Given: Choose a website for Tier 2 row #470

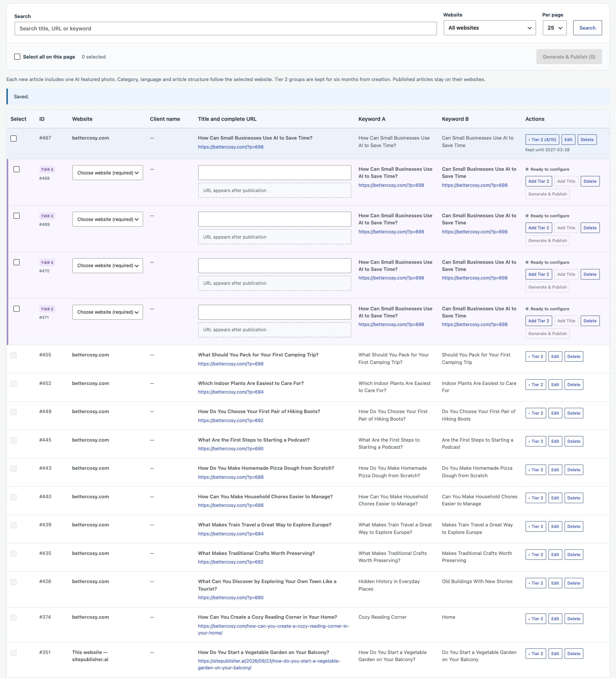Looking at the screenshot, I should tap(108, 266).
